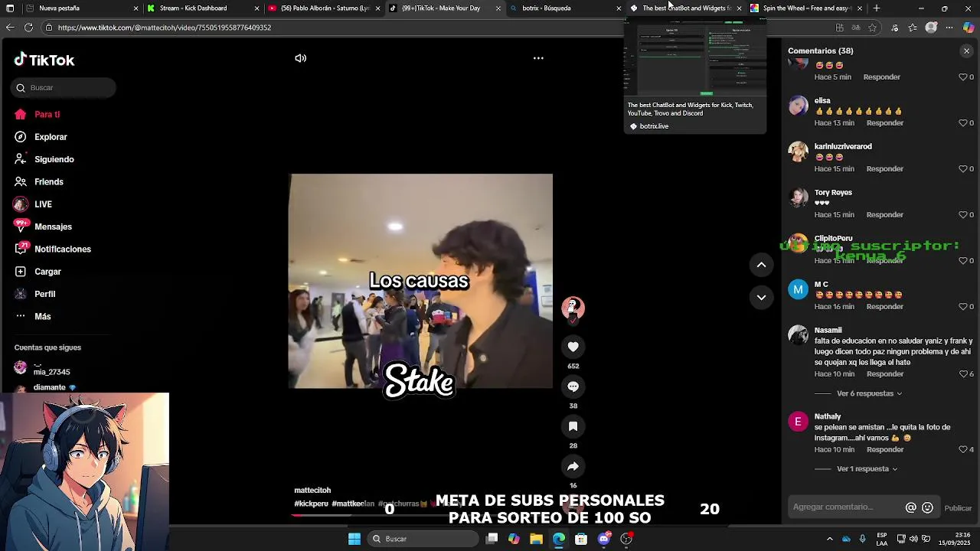Open the video comments bubble icon

(x=573, y=386)
